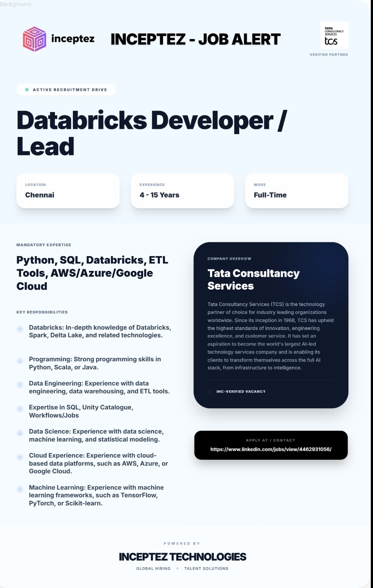The width and height of the screenshot is (373, 588).
Task: Click the Inceptez cube logo icon
Action: click(35, 39)
